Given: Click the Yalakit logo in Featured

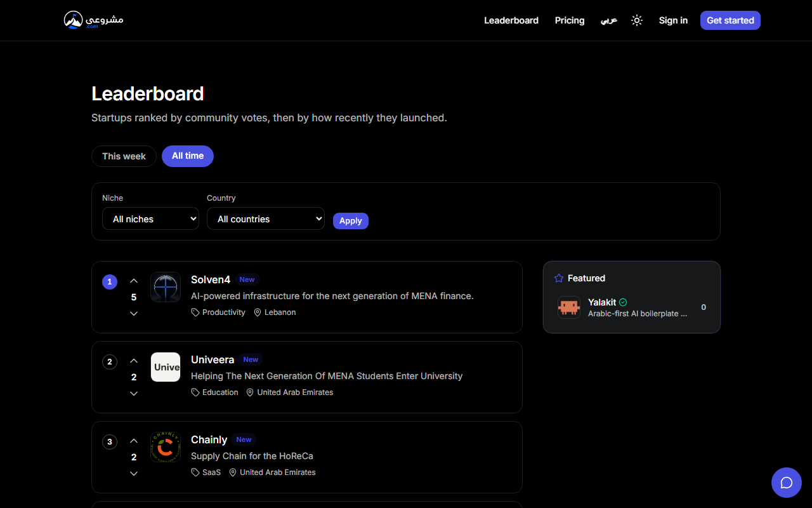Looking at the screenshot, I should coord(569,307).
